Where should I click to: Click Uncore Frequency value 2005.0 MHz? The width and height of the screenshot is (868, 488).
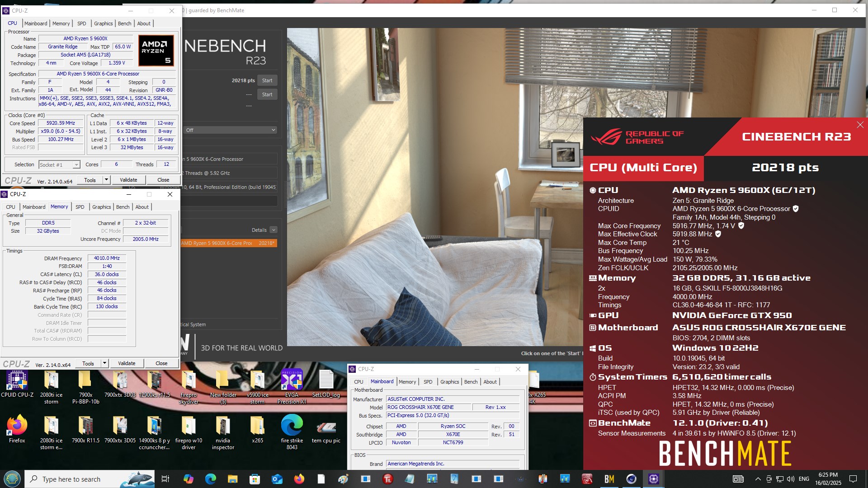click(x=146, y=239)
